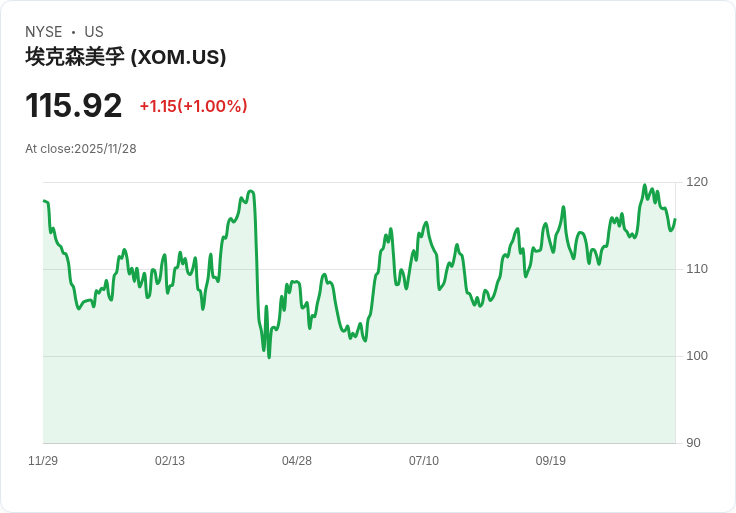Click the shaded green area below the line
This screenshot has height=513, width=736.
(359, 399)
